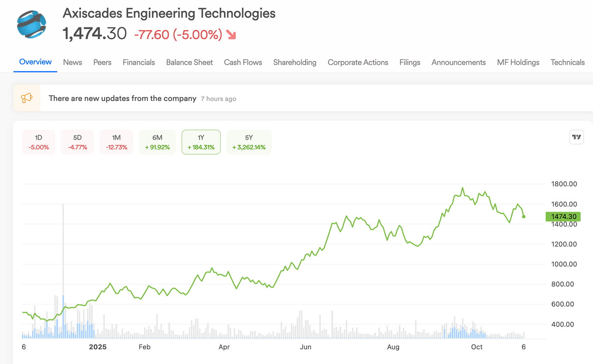Screen dimensions: 593x364
Task: Click the 1600.00 axis label
Action: tap(564, 204)
